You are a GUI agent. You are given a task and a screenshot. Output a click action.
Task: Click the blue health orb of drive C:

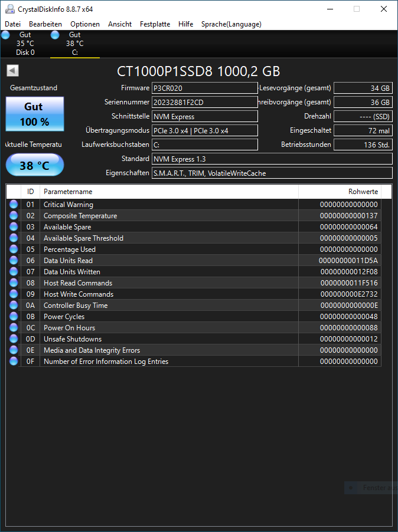(55, 35)
